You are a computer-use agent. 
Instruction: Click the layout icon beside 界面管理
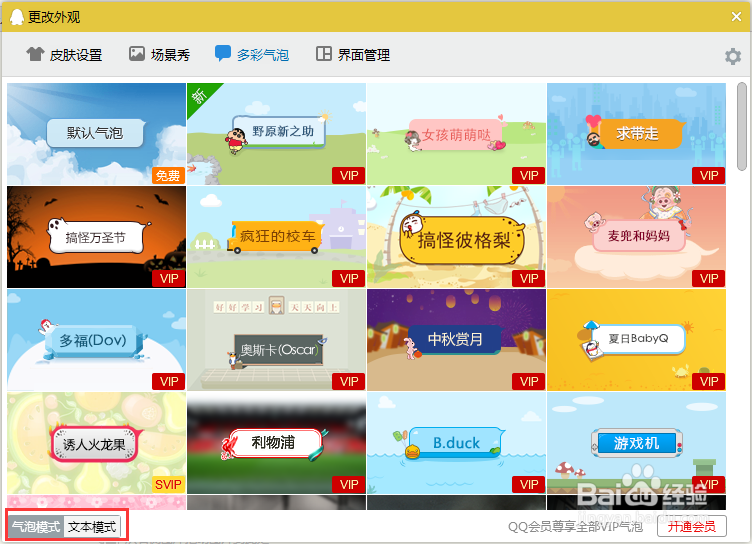pyautogui.click(x=324, y=54)
